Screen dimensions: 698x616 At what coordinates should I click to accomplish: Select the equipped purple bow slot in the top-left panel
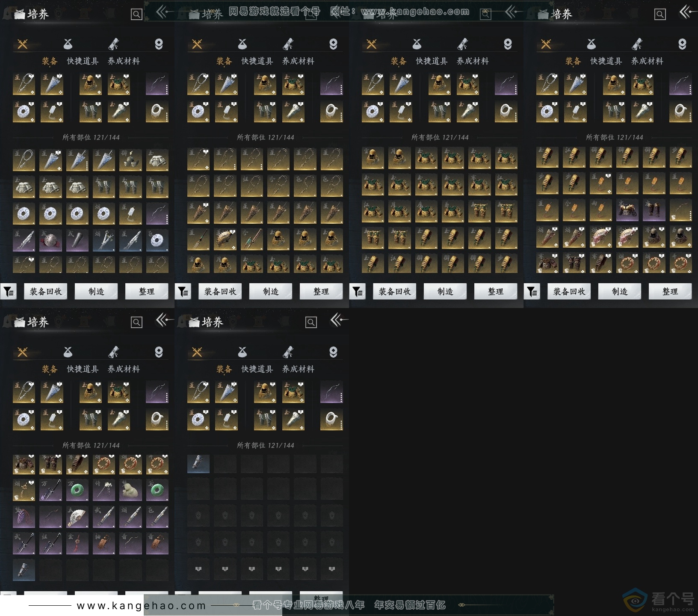tap(157, 84)
